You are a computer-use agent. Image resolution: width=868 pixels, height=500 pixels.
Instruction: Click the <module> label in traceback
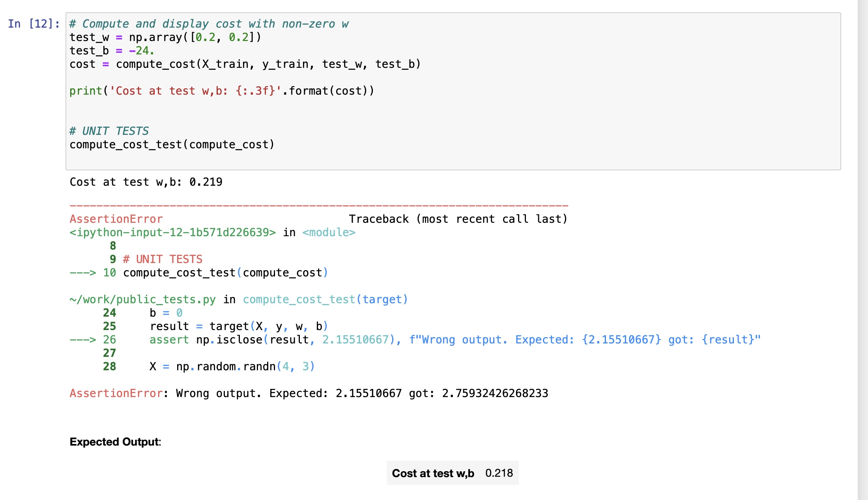click(329, 233)
